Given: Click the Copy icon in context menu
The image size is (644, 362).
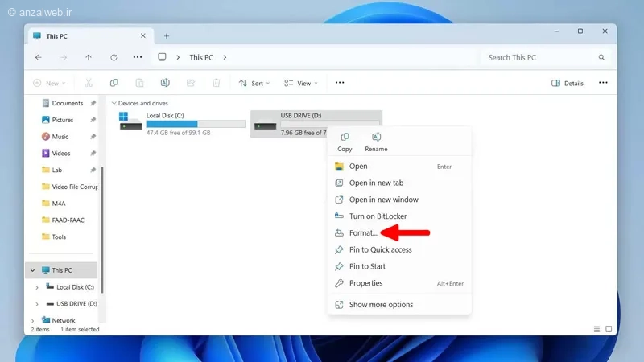Looking at the screenshot, I should pyautogui.click(x=345, y=137).
